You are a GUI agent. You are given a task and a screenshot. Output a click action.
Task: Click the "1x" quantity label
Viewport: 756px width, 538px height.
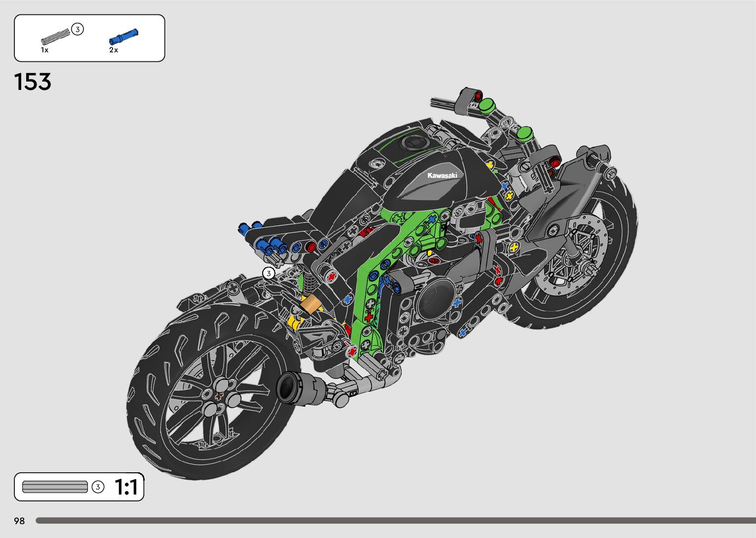[44, 50]
